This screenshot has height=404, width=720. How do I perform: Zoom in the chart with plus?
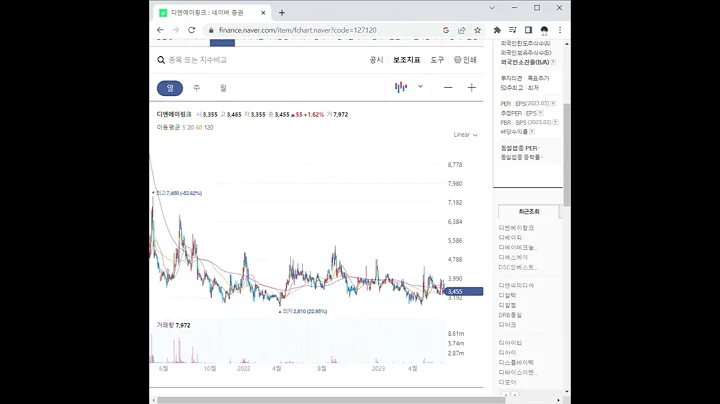(472, 87)
